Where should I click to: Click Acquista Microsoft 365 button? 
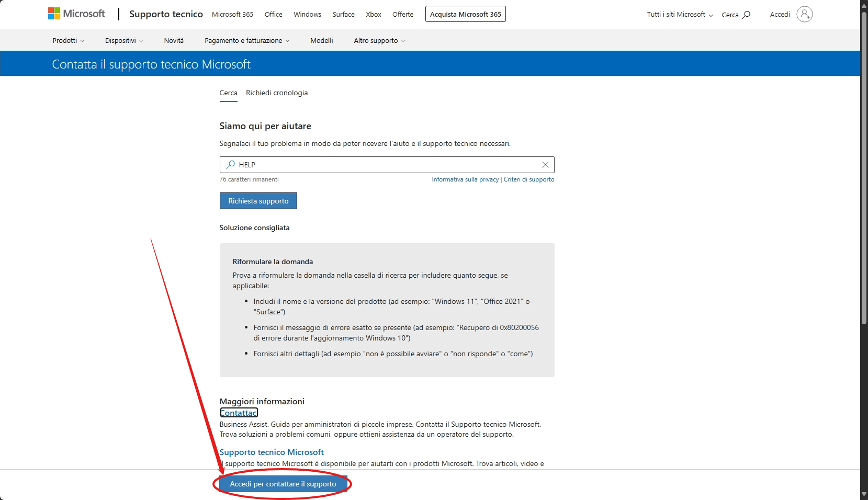pos(466,14)
